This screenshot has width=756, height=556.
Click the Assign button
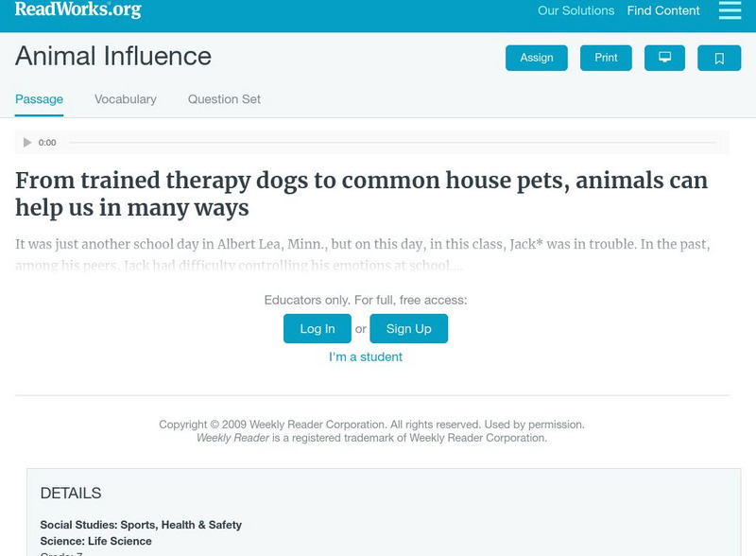click(537, 58)
